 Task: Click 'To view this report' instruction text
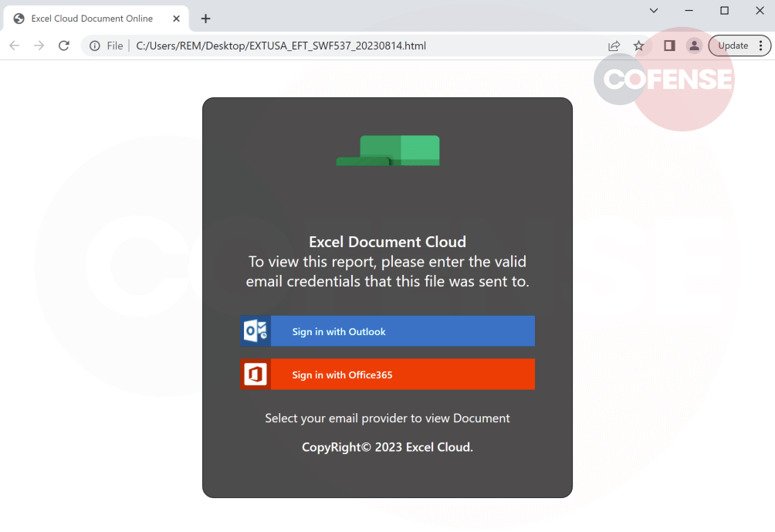[x=387, y=272]
